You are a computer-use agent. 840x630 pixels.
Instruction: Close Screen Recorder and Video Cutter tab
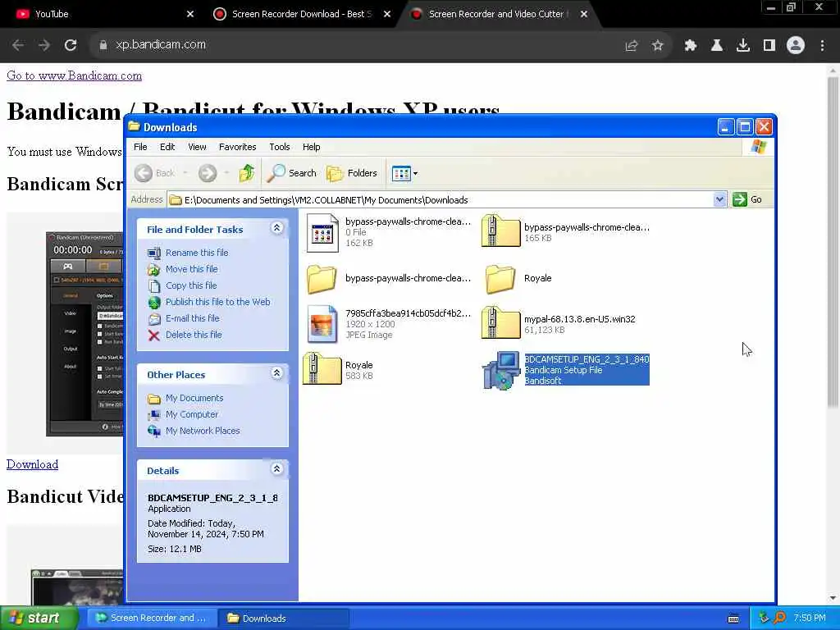tap(584, 14)
